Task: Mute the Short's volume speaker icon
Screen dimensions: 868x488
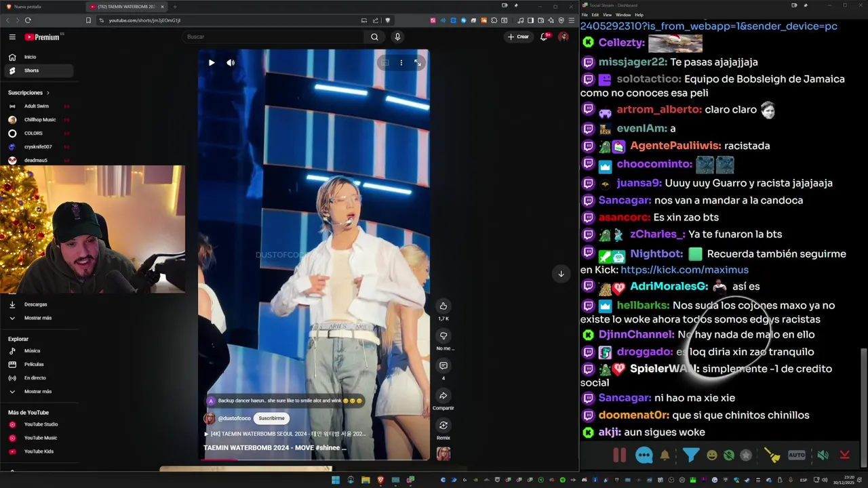Action: [231, 62]
